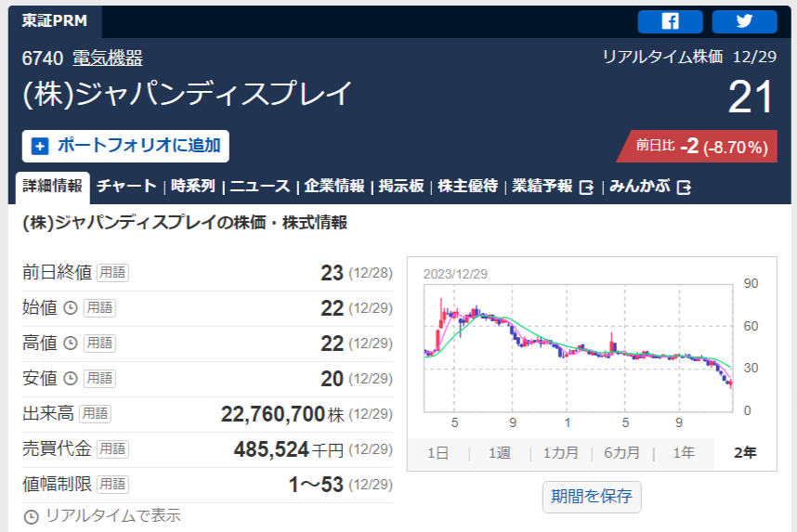Click the clock icon beside 高値

pos(70,344)
